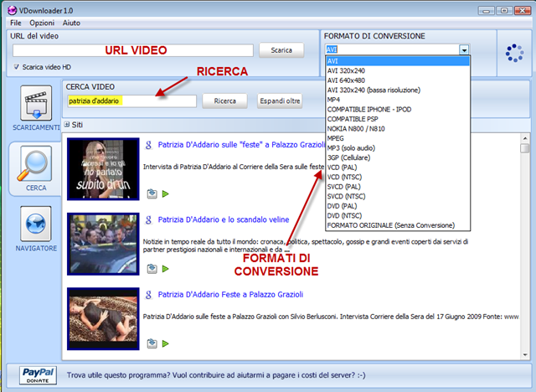Select COMPATIBLE IPHONE - IPOD format
This screenshot has width=536, height=392.
398,110
